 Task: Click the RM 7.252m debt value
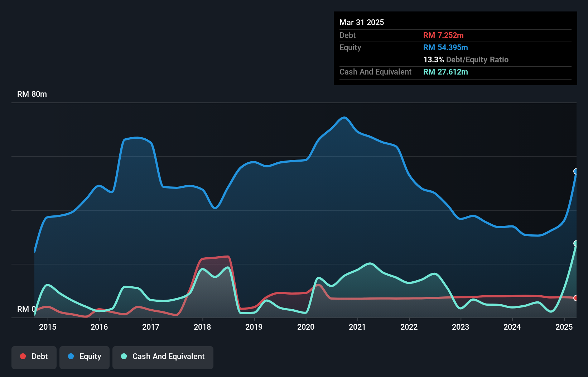(x=443, y=35)
